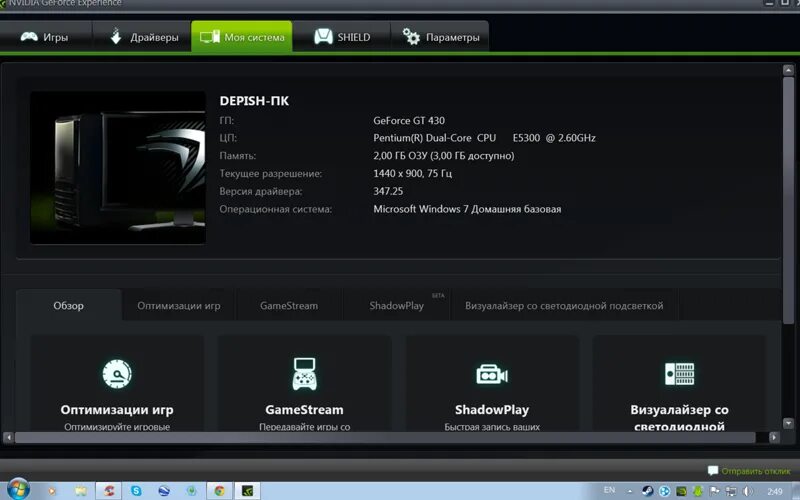
Task: Switch to the GameStream sub-tab
Action: [x=289, y=306]
